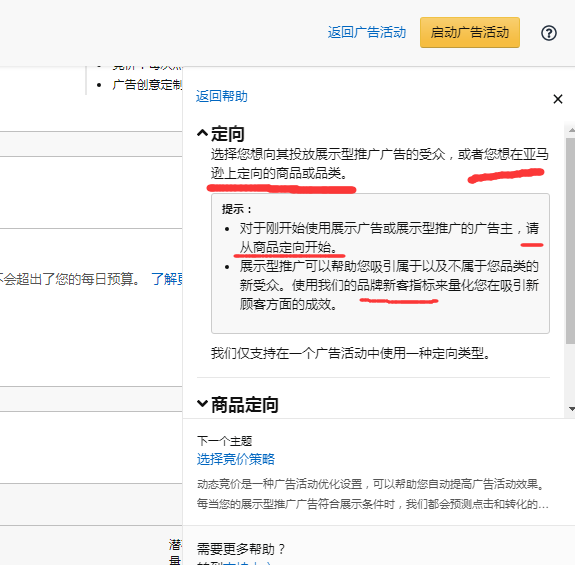
Task: Click the 我们仅支持在一个广告活动中使用一种定向类型 sentence
Action: (351, 353)
